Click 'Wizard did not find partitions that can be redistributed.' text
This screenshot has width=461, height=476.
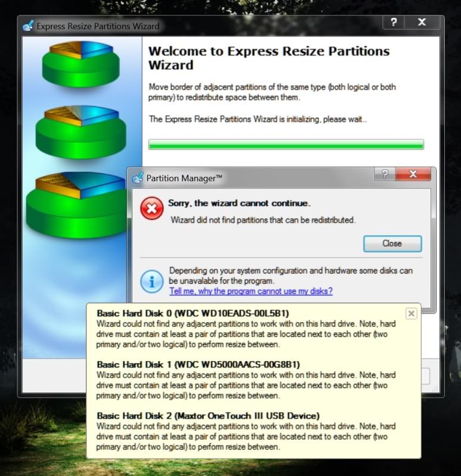click(263, 220)
